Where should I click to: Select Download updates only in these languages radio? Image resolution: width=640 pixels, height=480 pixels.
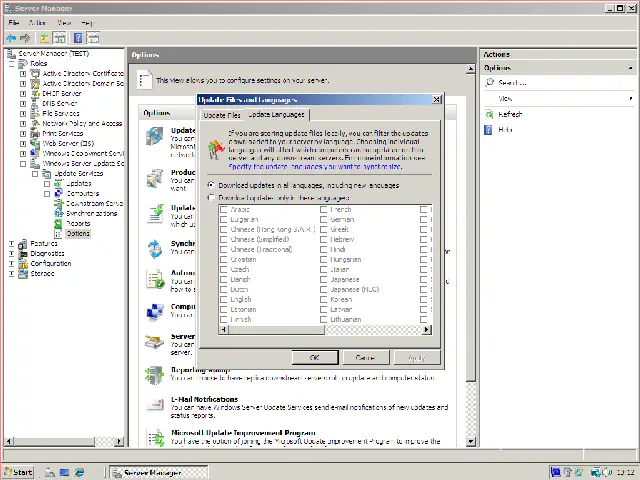211,198
